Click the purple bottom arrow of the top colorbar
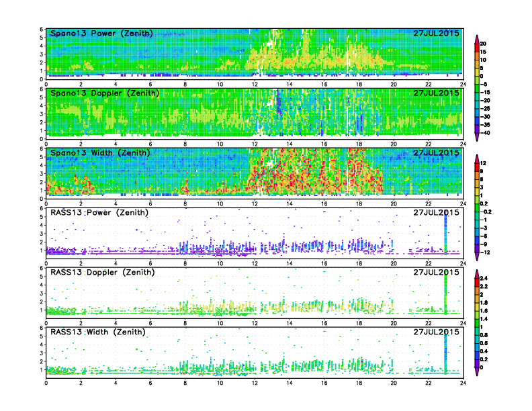The width and height of the screenshot is (532, 411). pyautogui.click(x=477, y=137)
